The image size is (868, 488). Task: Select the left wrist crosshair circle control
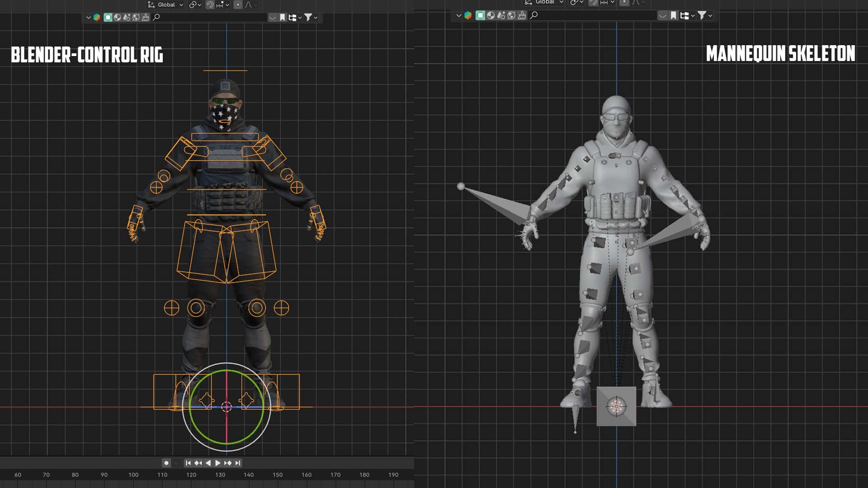pos(156,188)
